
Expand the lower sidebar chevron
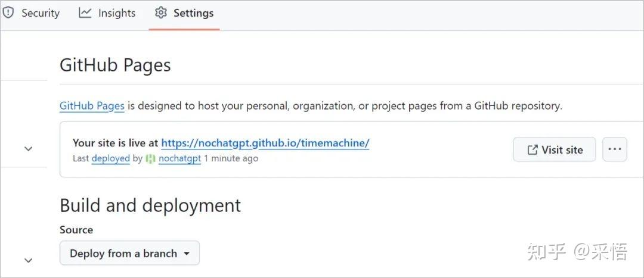(28, 260)
